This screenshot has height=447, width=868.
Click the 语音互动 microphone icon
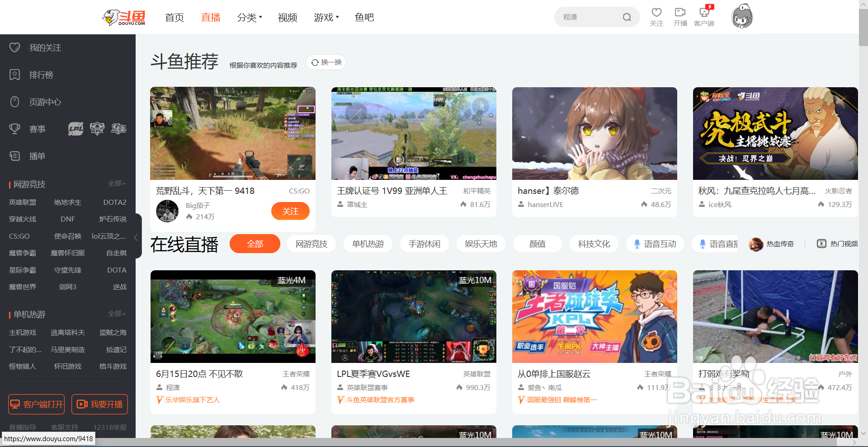(637, 244)
